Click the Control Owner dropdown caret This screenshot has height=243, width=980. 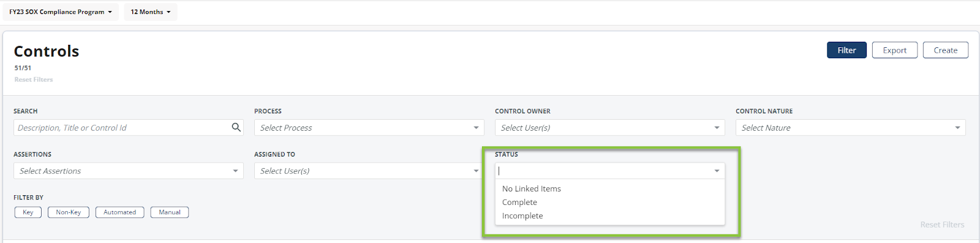717,128
